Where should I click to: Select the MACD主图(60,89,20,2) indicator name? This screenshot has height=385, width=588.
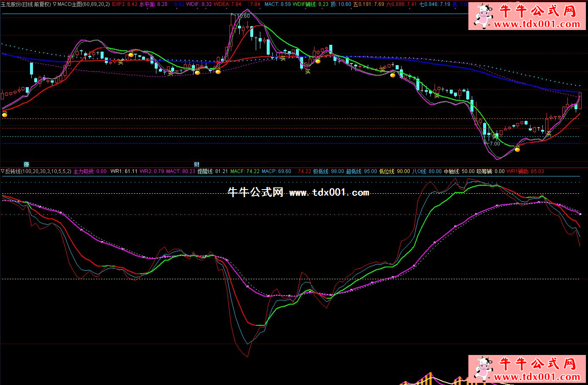point(83,4)
